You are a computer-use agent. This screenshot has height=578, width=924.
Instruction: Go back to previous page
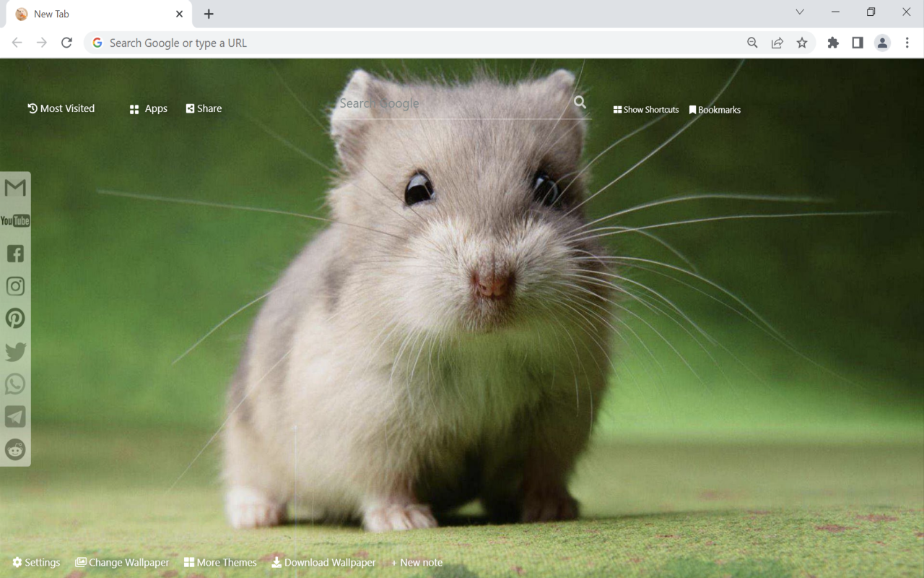pyautogui.click(x=17, y=43)
